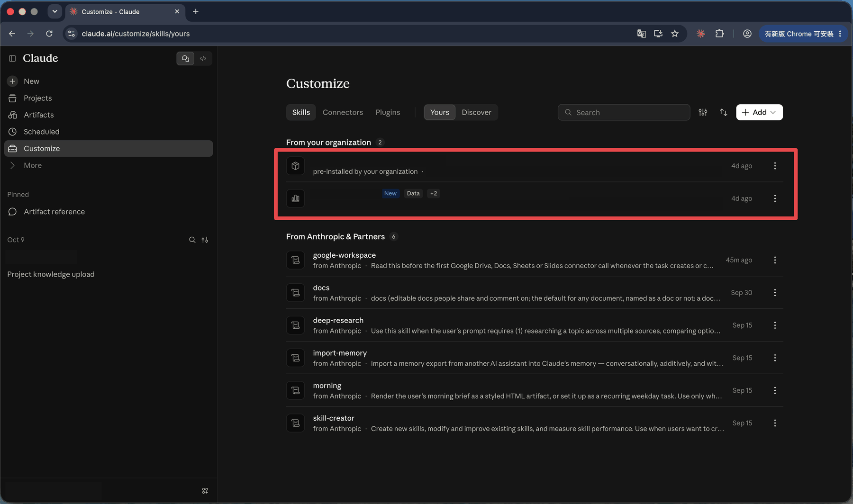Open options menu for import-memory skill

coord(775,358)
